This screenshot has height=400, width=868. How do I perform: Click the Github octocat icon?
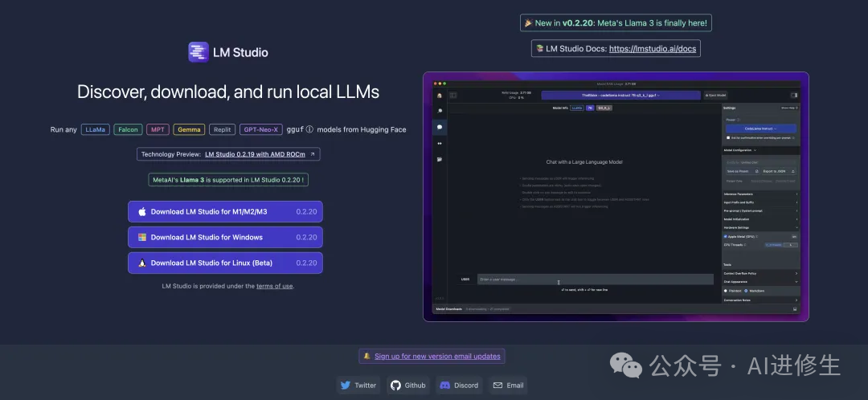(x=395, y=385)
